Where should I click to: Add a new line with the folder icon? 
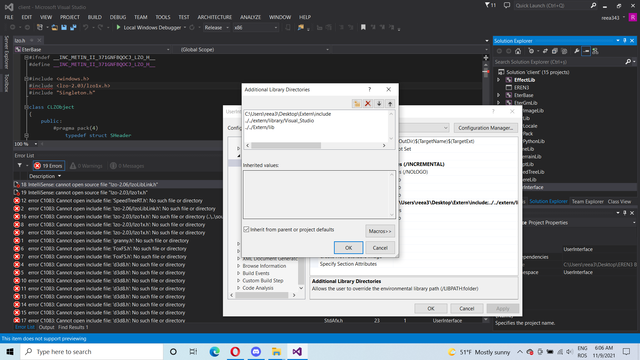tap(357, 104)
